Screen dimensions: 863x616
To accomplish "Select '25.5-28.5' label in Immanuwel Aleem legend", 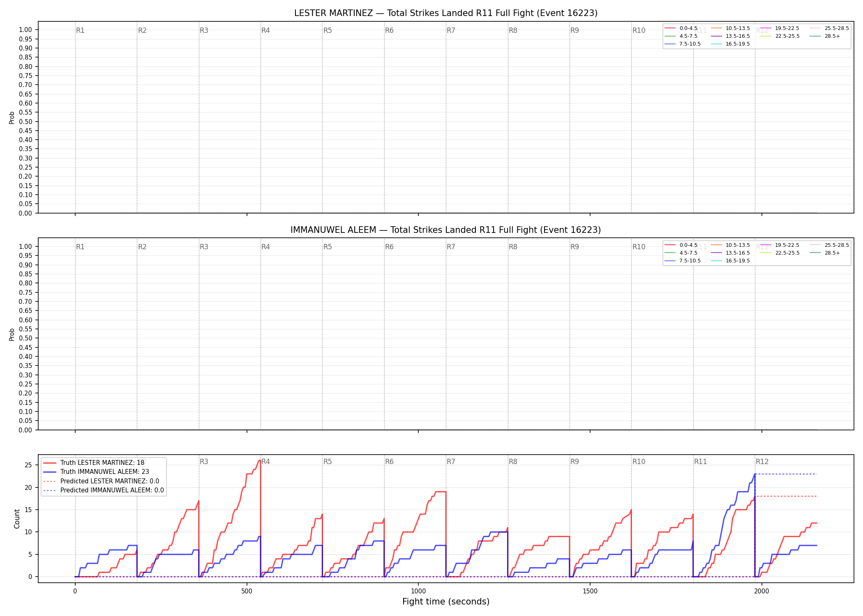I will click(837, 245).
